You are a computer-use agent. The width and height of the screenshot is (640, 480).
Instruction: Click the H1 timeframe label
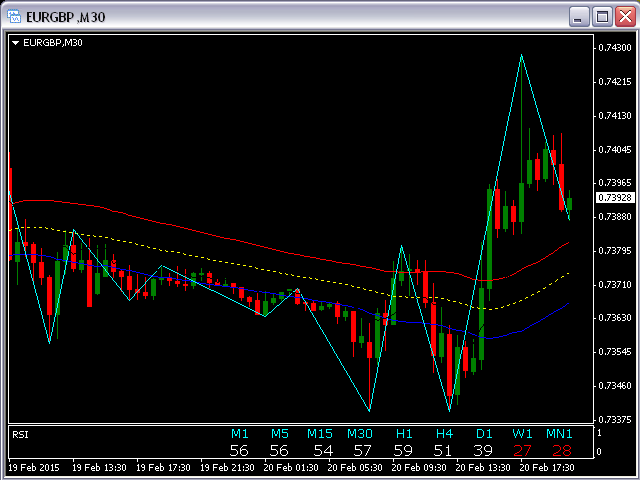coord(404,433)
